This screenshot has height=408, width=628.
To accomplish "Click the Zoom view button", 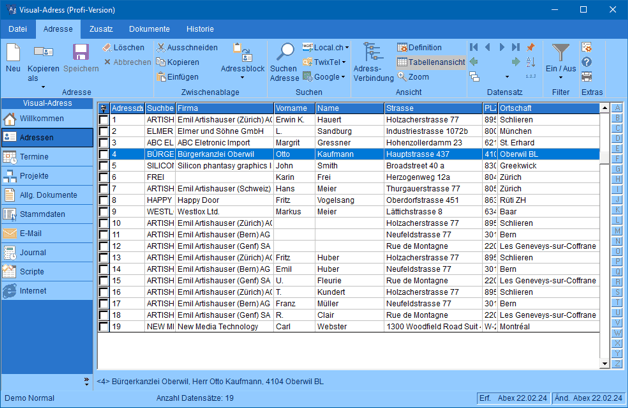I will [413, 77].
